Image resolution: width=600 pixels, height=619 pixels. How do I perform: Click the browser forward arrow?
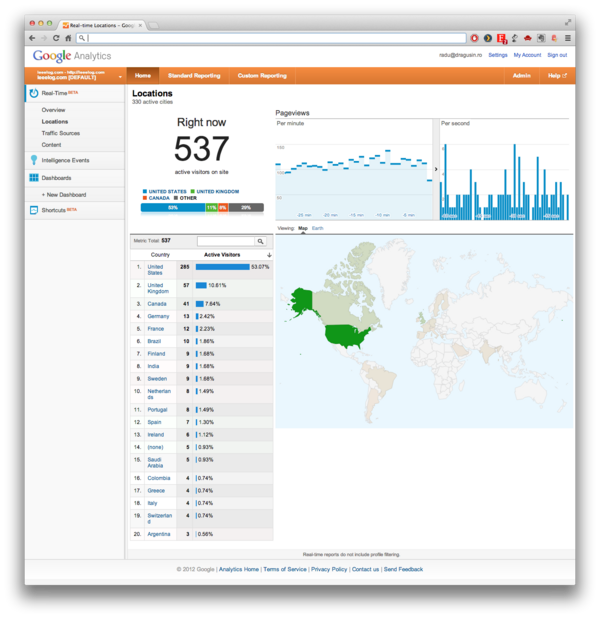click(x=44, y=38)
